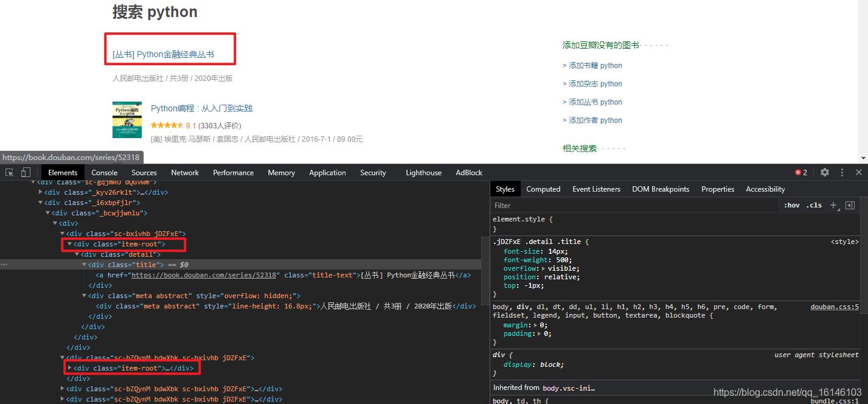Toggle the device toolbar icon
This screenshot has height=404, width=868.
(x=26, y=173)
